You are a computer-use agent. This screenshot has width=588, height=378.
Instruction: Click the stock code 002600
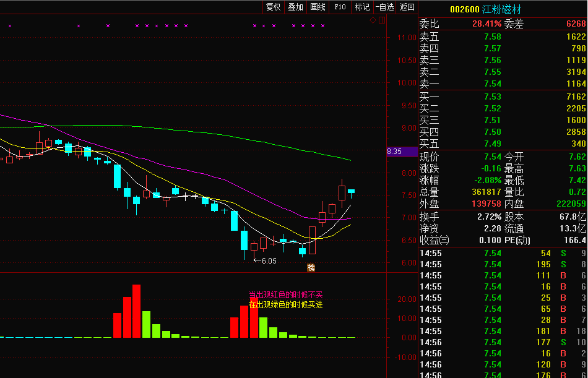click(464, 9)
